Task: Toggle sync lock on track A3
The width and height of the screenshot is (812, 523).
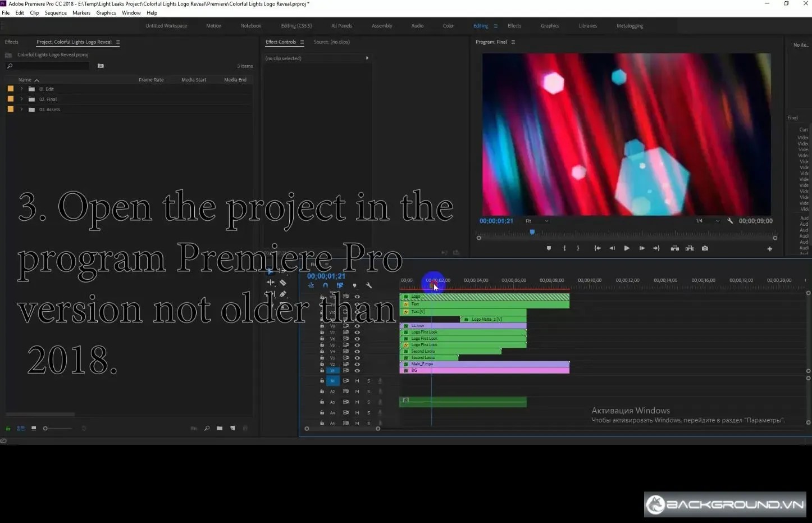Action: pyautogui.click(x=346, y=402)
